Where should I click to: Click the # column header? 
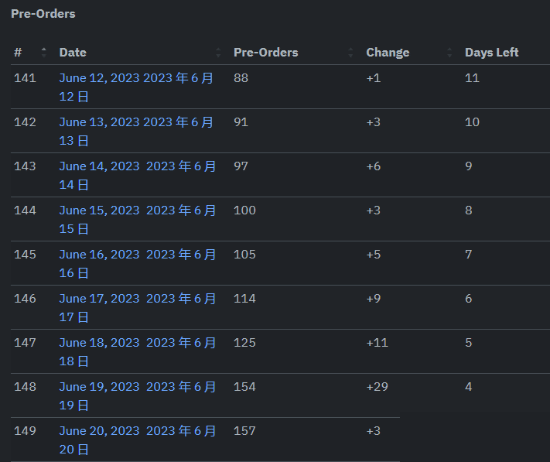click(18, 53)
